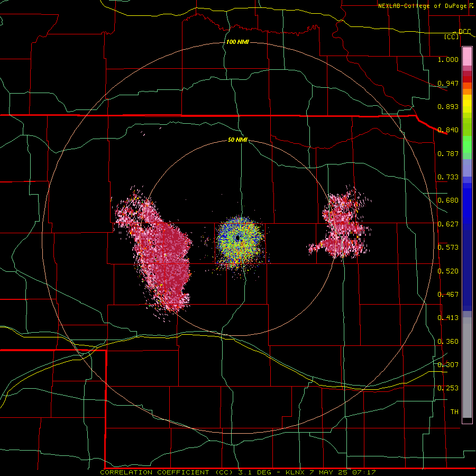This screenshot has height=476, width=476.
Task: Click the [CC] label above the color bar
Action: click(x=452, y=37)
